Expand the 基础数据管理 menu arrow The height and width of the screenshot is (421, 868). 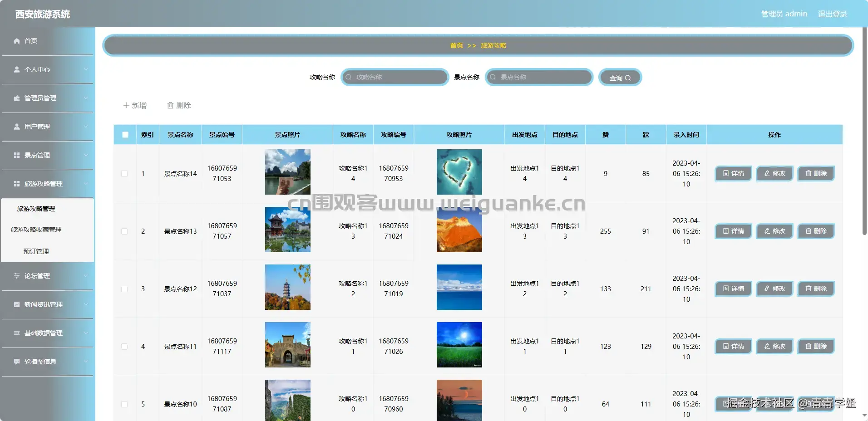coord(86,333)
